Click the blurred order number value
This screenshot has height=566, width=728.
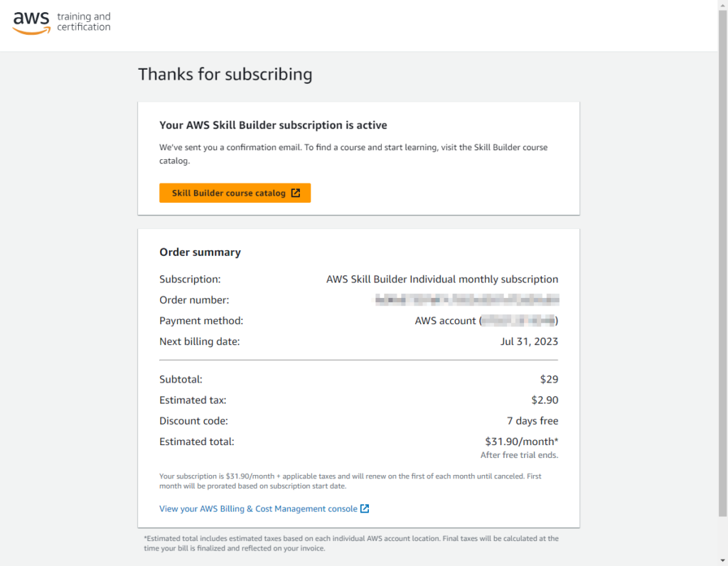click(x=467, y=299)
